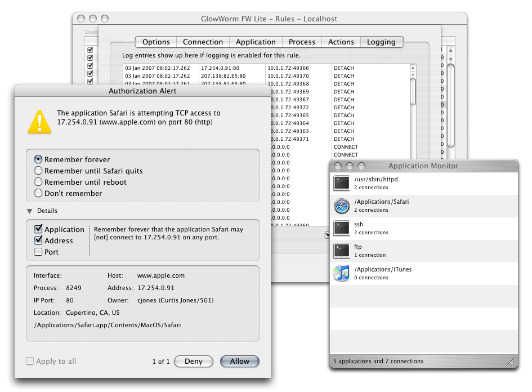Click the Location value "Cupertino, CA, US"
This screenshot has width=532, height=392.
point(93,313)
